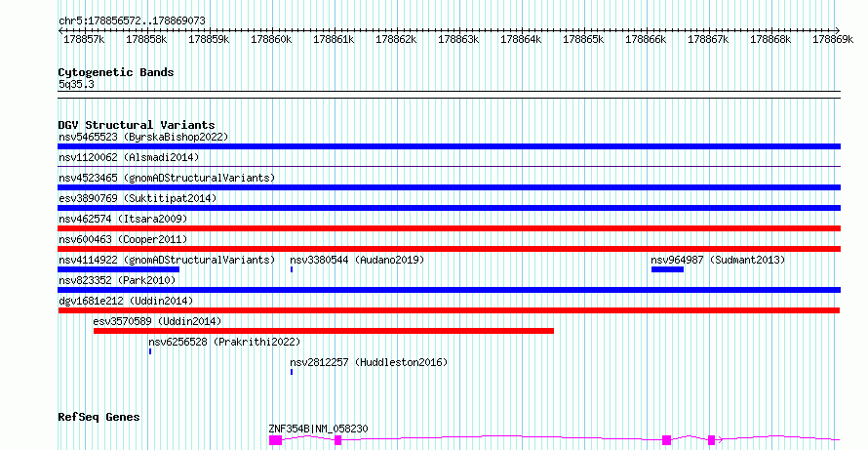The height and width of the screenshot is (450, 868).
Task: Open the nsv3380544 (Audano2019) variant label
Action: (357, 260)
